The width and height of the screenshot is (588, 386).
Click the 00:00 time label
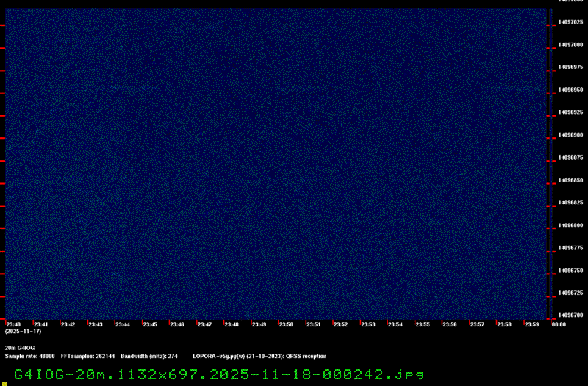[559, 324]
